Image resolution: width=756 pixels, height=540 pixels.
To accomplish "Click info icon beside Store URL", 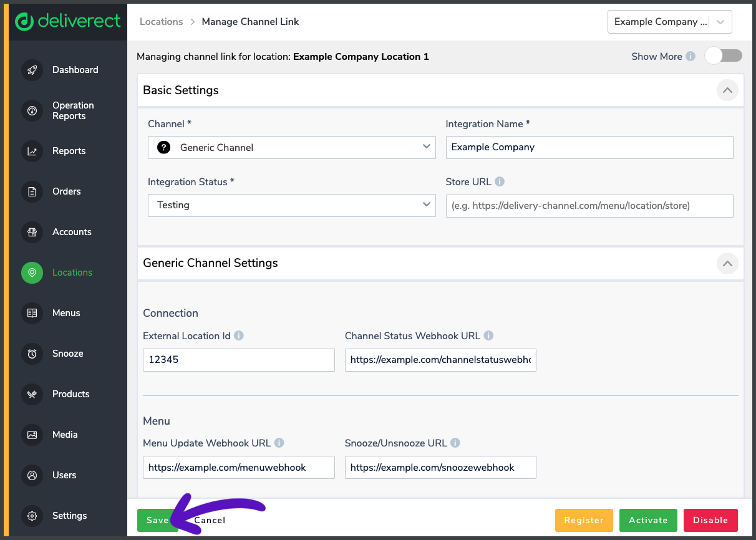I will [x=500, y=181].
